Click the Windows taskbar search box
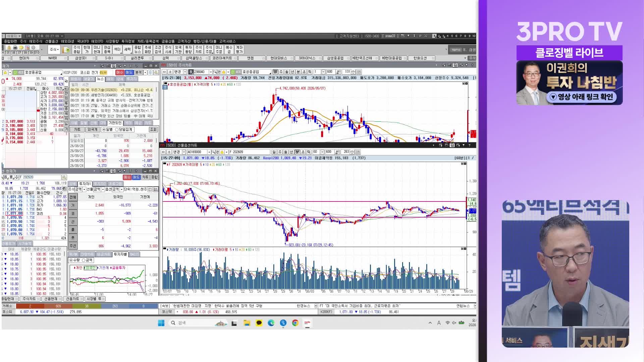Viewport: 644px width, 362px height. [198, 323]
